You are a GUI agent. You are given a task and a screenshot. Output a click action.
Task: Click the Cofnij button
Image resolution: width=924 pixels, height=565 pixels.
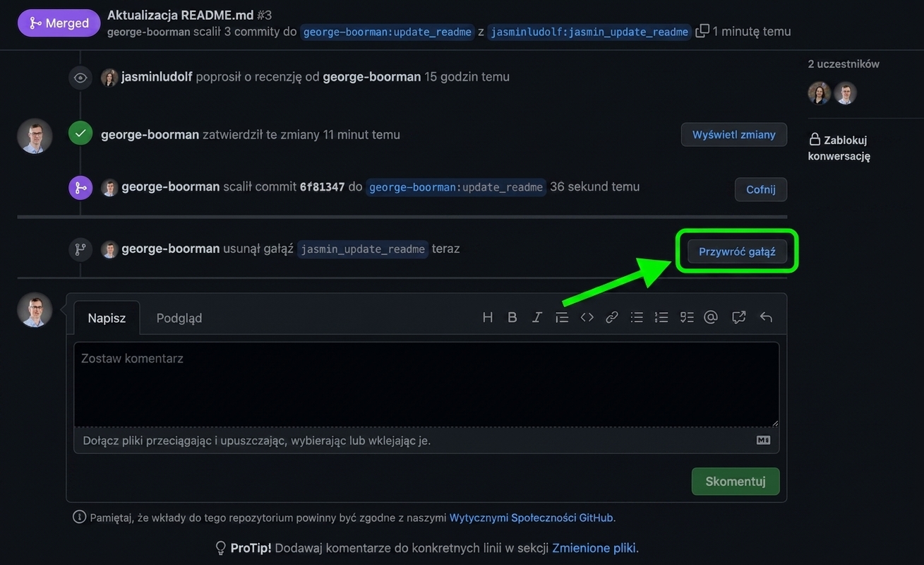pos(761,189)
